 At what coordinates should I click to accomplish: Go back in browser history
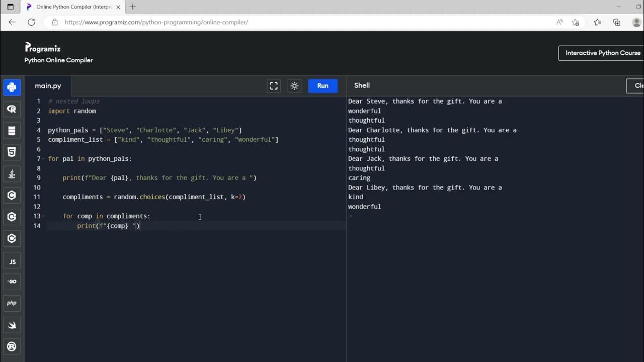(12, 22)
